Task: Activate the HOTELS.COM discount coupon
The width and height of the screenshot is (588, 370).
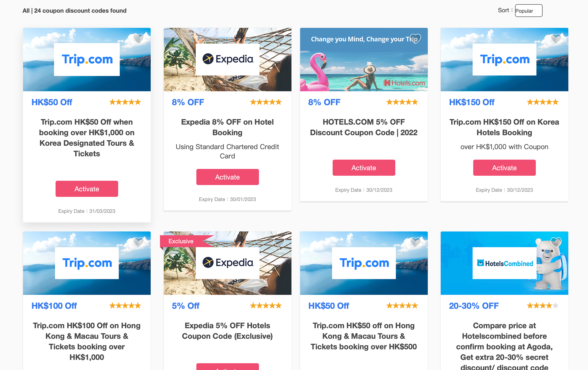Action: coord(364,168)
